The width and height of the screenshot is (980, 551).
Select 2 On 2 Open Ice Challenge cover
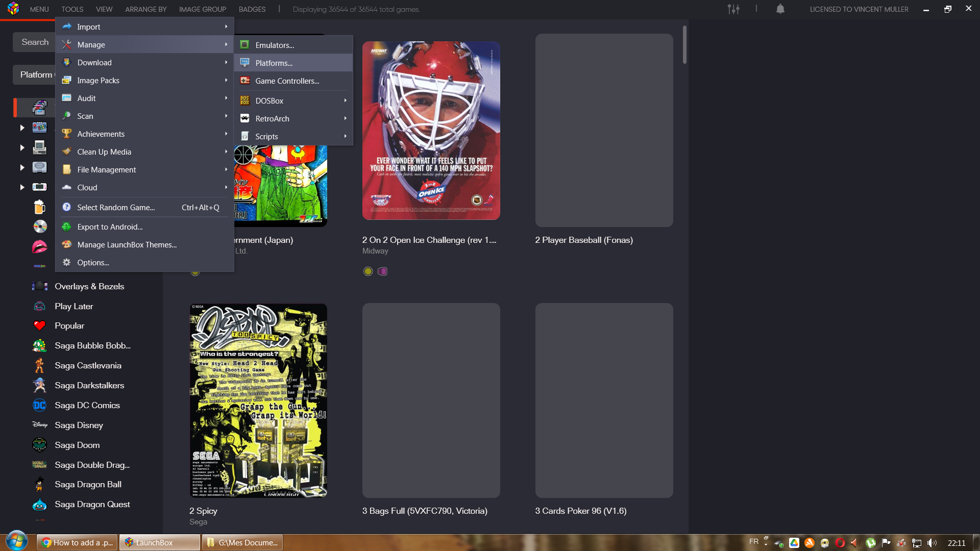(x=431, y=131)
